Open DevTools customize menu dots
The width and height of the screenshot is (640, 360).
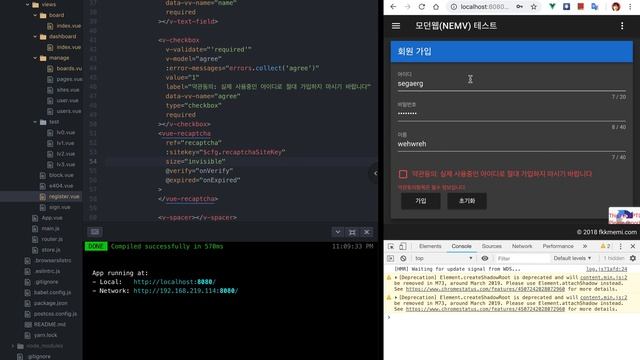620,246
